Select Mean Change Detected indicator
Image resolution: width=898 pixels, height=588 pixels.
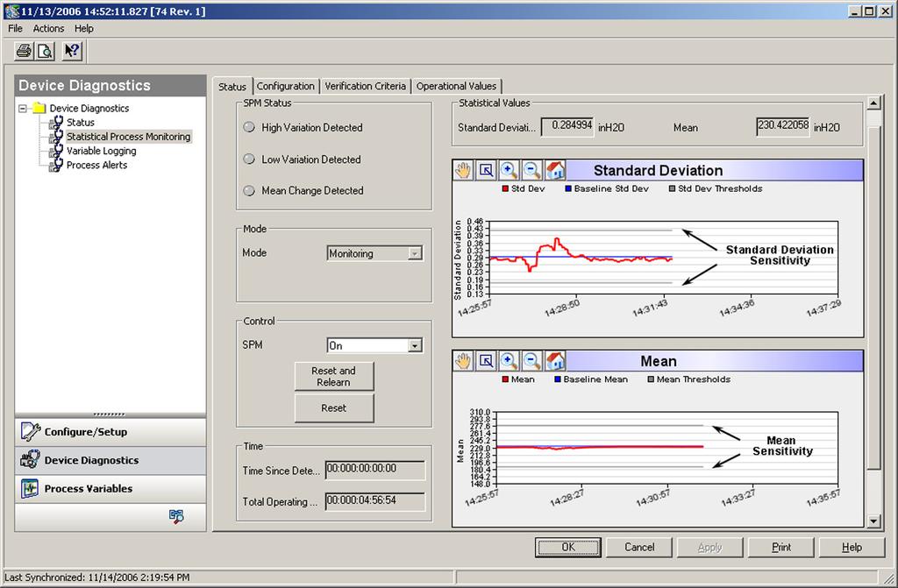coord(248,190)
